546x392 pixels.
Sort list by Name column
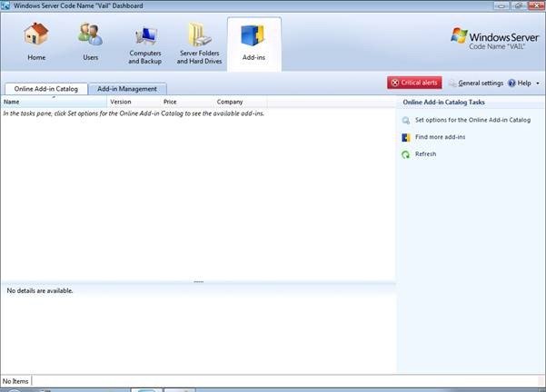[x=54, y=102]
